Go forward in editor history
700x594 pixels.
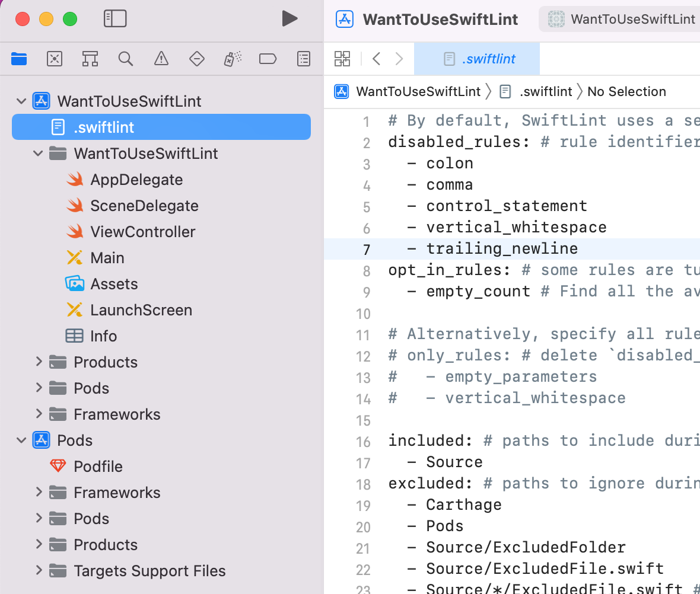pyautogui.click(x=399, y=59)
